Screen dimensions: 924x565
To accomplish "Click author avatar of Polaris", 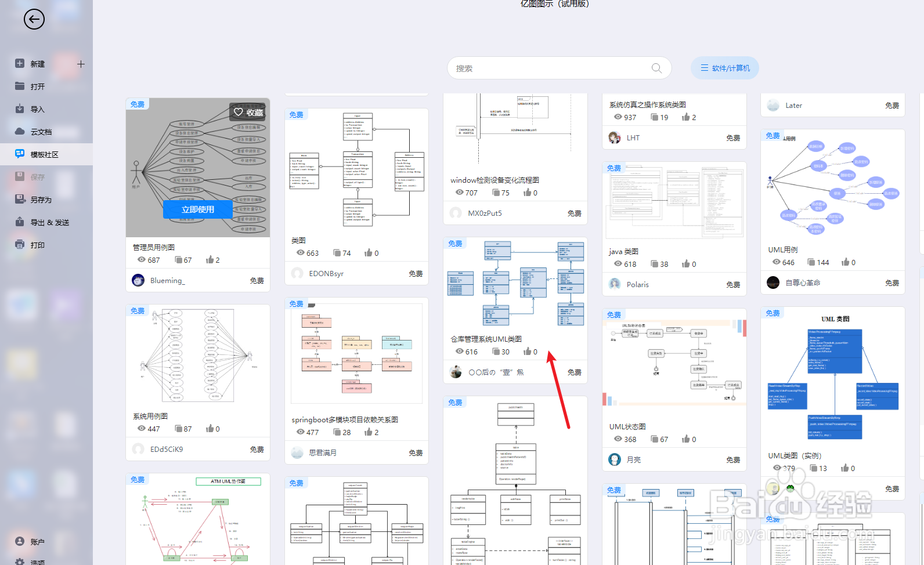I will tap(615, 284).
